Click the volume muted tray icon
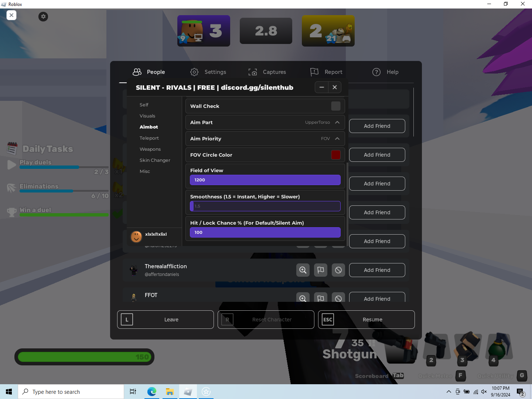 [484, 392]
